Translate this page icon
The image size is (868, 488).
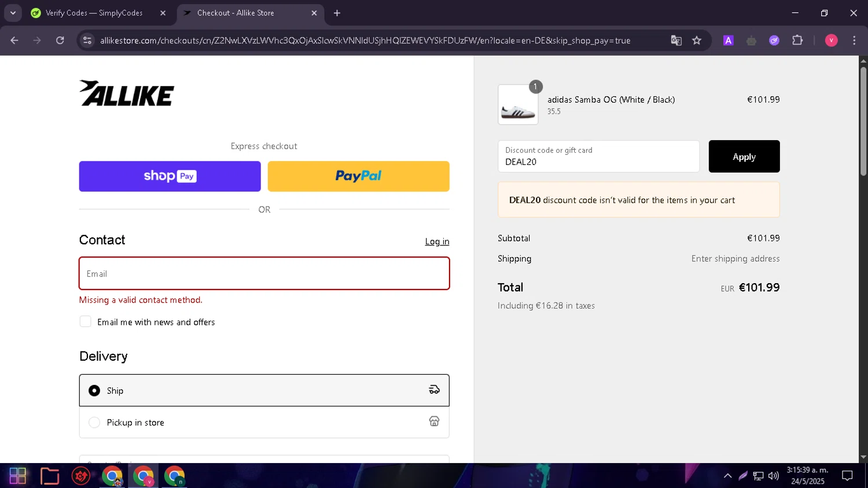click(676, 41)
